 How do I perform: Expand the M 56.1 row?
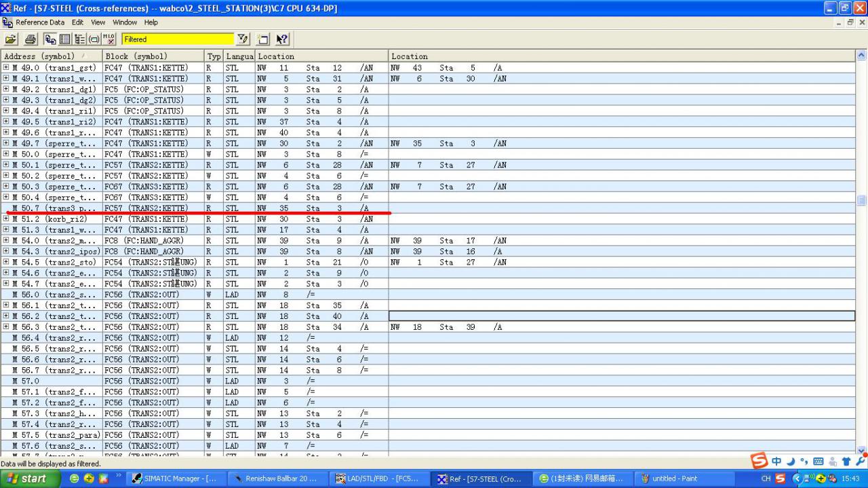click(x=6, y=305)
